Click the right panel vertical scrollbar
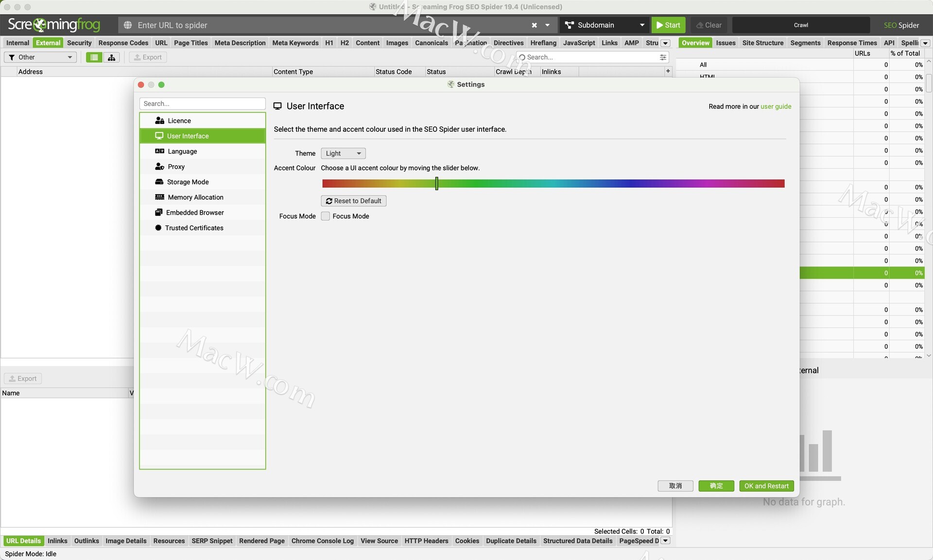Image resolution: width=933 pixels, height=560 pixels. click(929, 83)
